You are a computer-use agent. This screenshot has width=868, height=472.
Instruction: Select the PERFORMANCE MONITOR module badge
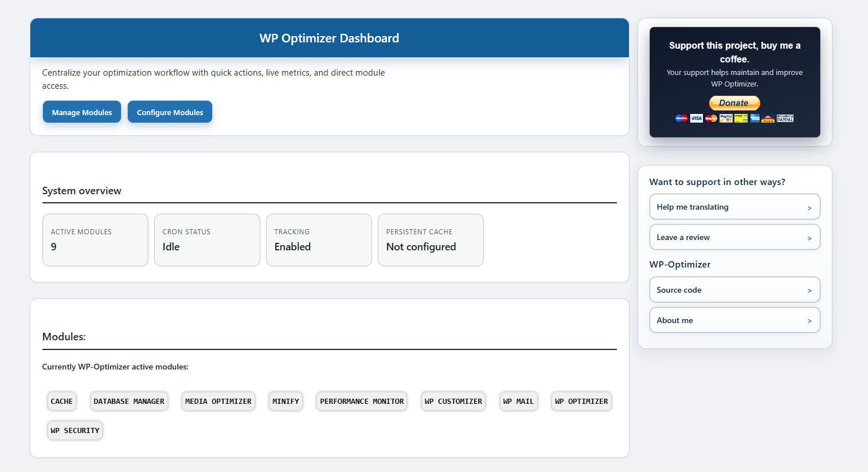click(x=362, y=401)
